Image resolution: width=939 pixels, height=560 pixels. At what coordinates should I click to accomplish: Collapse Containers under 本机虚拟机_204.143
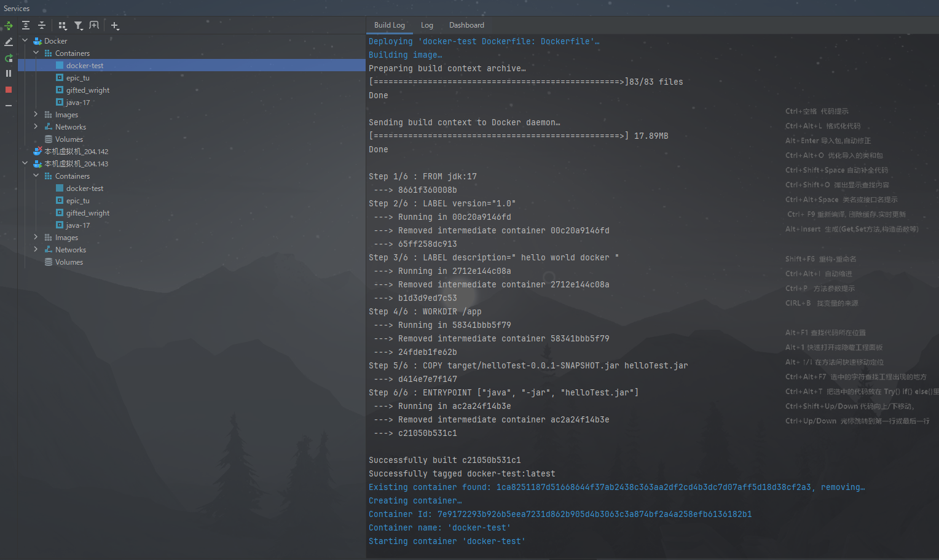point(36,176)
